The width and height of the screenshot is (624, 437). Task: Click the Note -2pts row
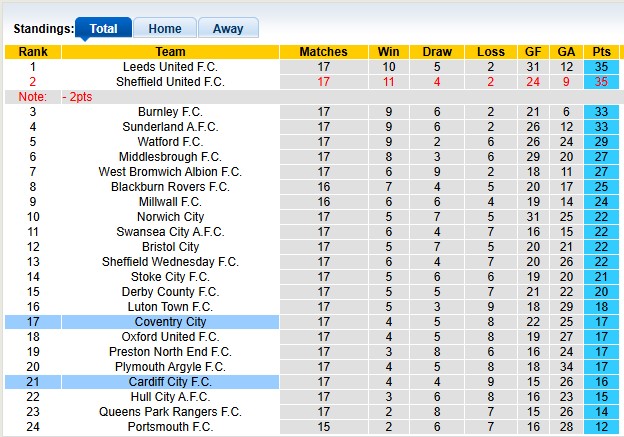point(60,97)
